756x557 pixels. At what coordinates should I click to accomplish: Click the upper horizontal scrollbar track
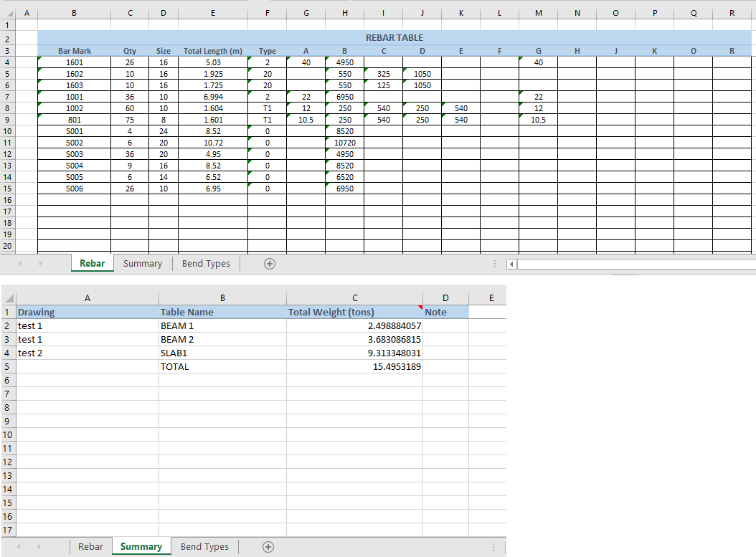click(x=636, y=264)
